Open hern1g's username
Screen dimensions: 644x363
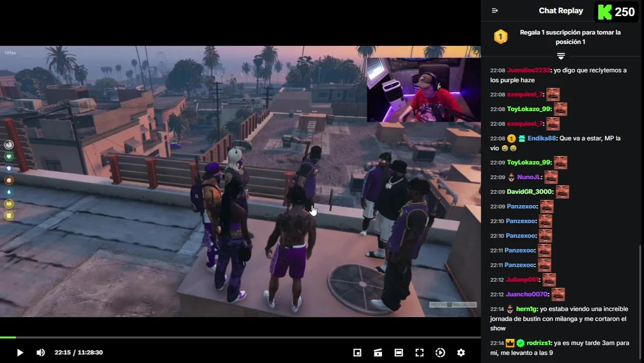pos(526,309)
